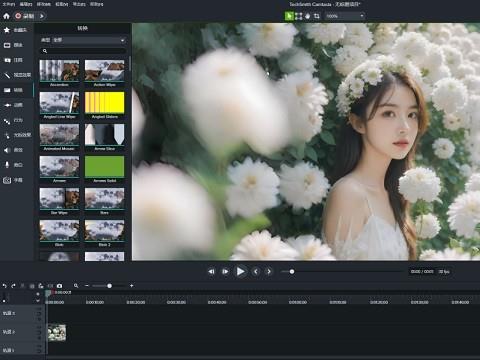This screenshot has width=480, height=360.
Task: Open the second menu (Edit) in the menu bar
Action: tap(26, 4)
